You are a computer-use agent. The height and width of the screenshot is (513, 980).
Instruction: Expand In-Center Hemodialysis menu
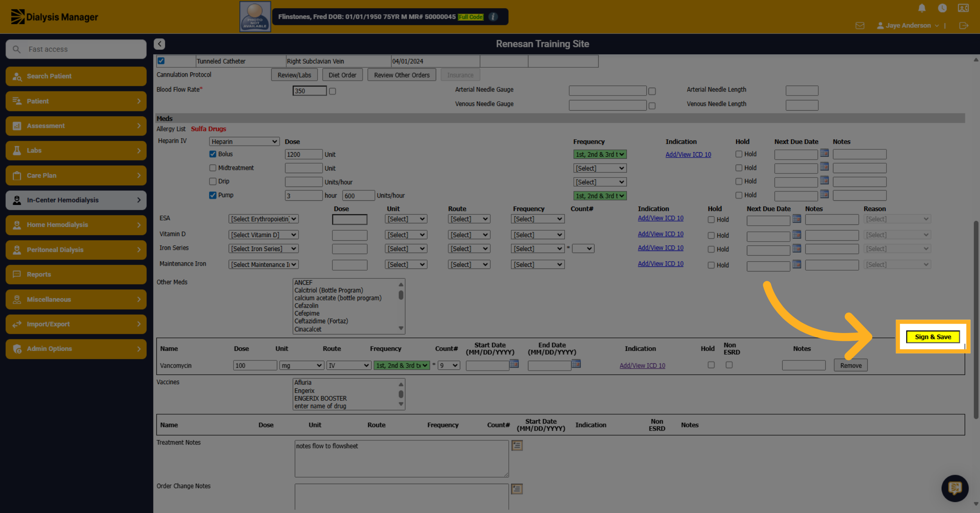tap(76, 200)
